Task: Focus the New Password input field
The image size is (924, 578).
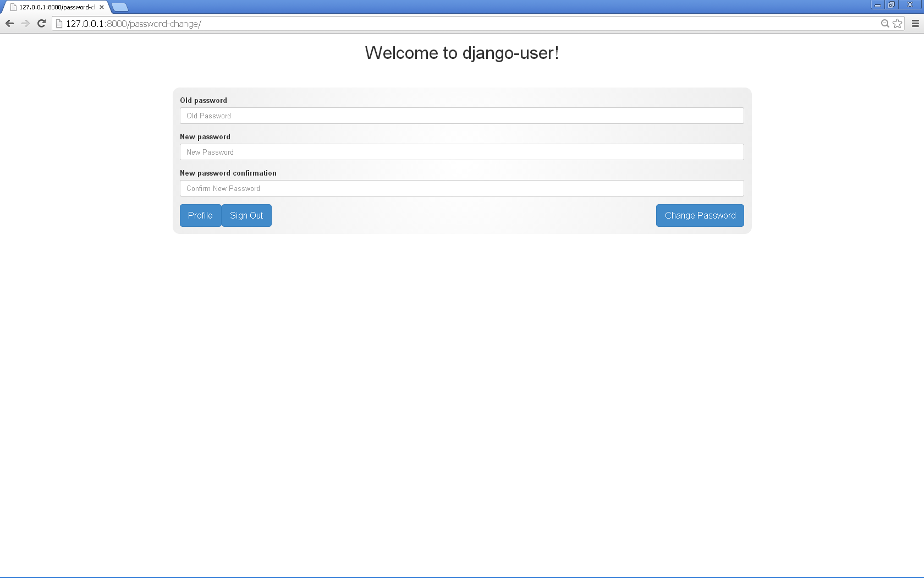Action: tap(462, 152)
